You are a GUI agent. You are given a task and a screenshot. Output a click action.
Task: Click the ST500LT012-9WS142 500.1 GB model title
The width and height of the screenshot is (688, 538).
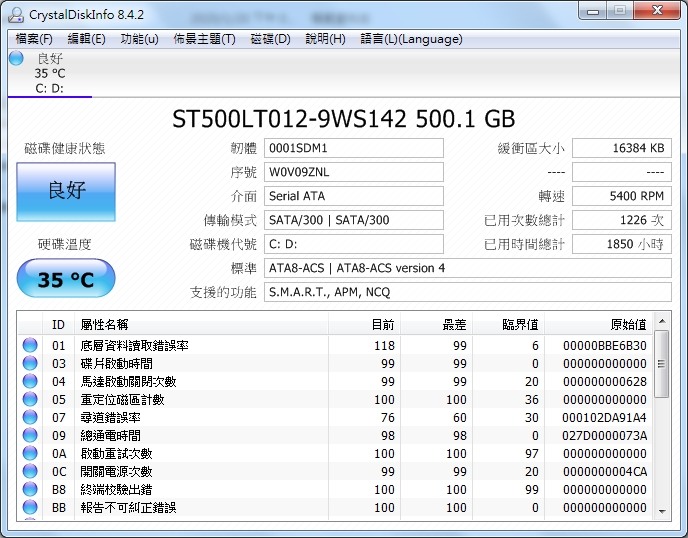tap(344, 118)
